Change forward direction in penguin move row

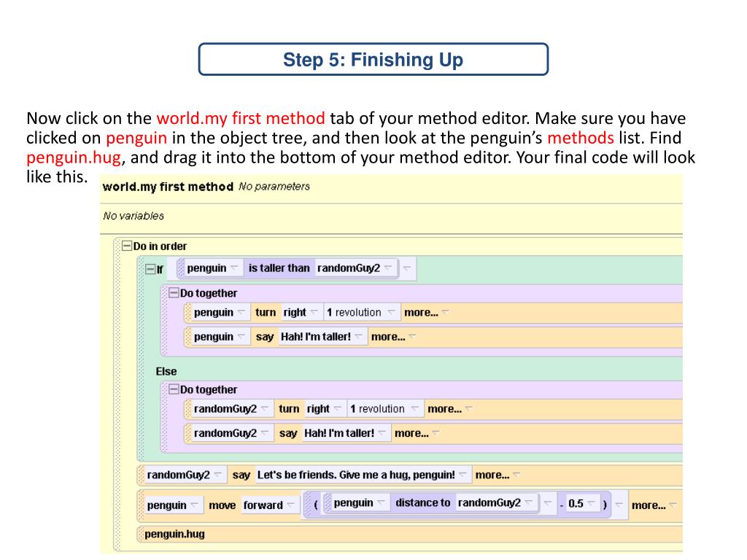coord(269,505)
